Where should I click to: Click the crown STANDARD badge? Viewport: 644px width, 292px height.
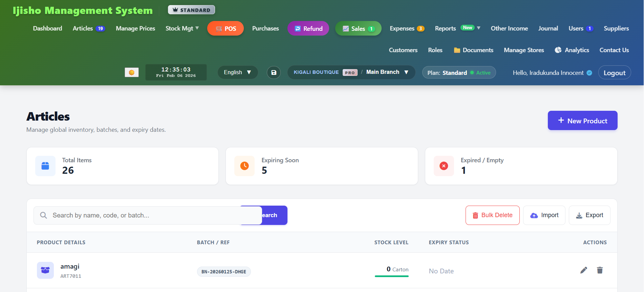click(x=191, y=10)
